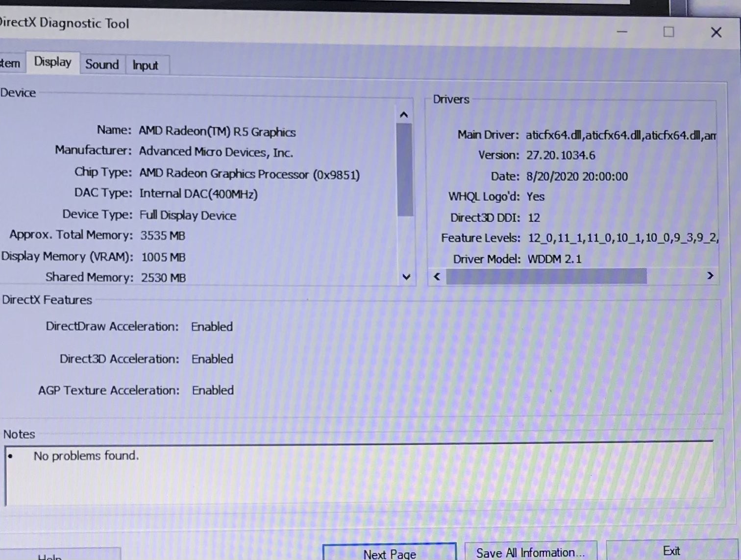741x560 pixels.
Task: Click Direct3D DDI value 12
Action: tap(534, 218)
